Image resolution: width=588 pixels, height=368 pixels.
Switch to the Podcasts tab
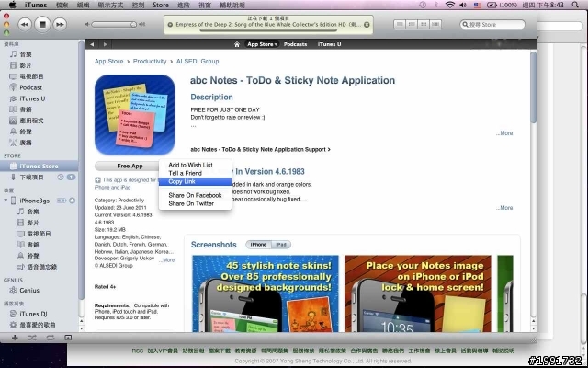pyautogui.click(x=295, y=44)
